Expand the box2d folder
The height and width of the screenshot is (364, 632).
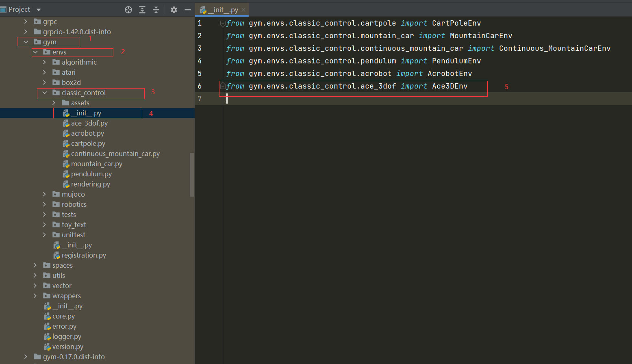point(44,82)
